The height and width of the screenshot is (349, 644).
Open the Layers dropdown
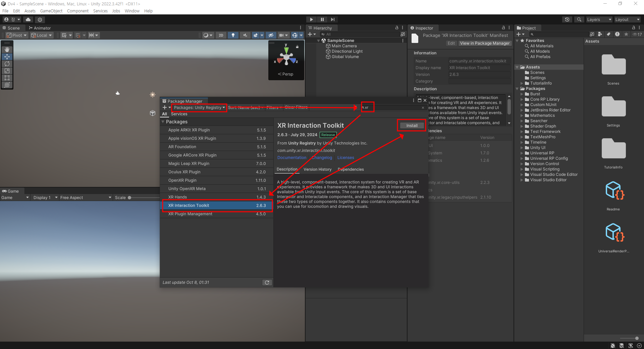click(x=599, y=19)
